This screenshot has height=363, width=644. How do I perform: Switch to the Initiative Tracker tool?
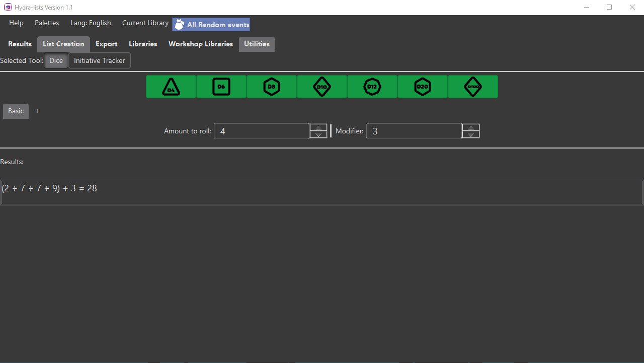pyautogui.click(x=99, y=60)
